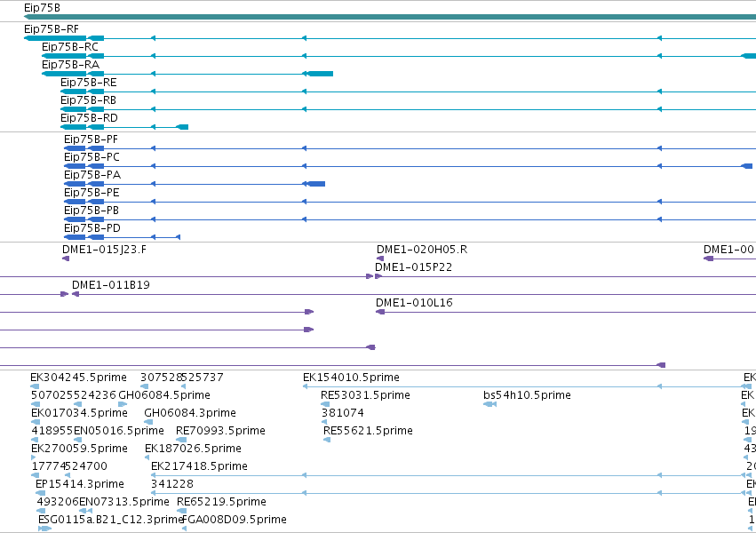Image resolution: width=756 pixels, height=533 pixels.
Task: Open the DME1-015P22 clone label
Action: point(414,268)
